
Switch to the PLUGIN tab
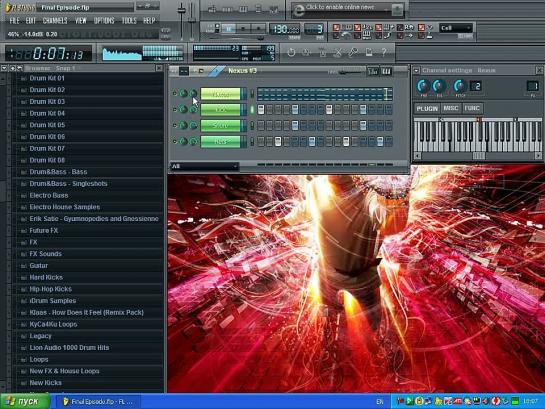(427, 108)
